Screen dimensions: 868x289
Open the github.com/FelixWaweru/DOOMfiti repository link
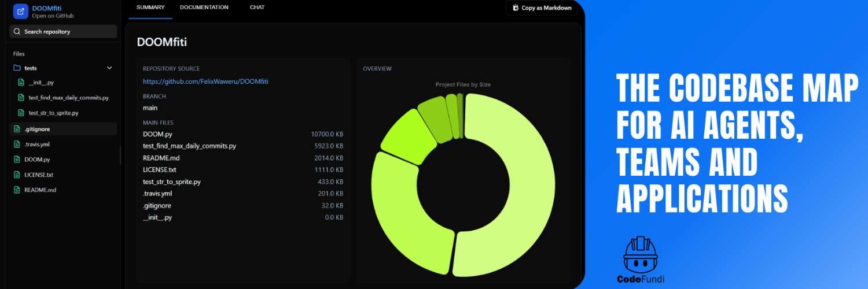pos(205,81)
